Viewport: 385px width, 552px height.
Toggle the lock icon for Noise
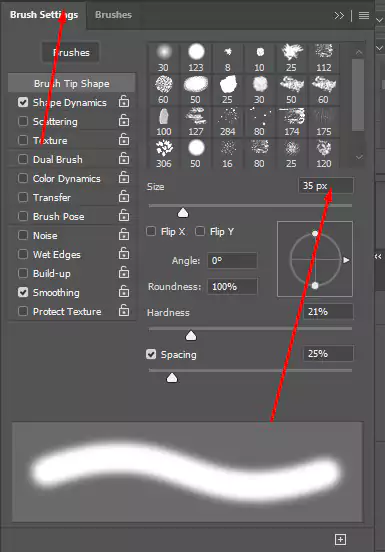(x=124, y=234)
